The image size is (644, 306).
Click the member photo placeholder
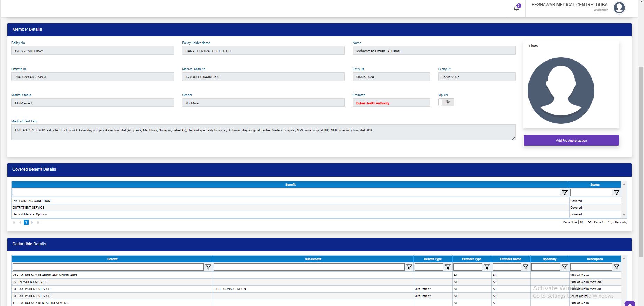(x=561, y=91)
